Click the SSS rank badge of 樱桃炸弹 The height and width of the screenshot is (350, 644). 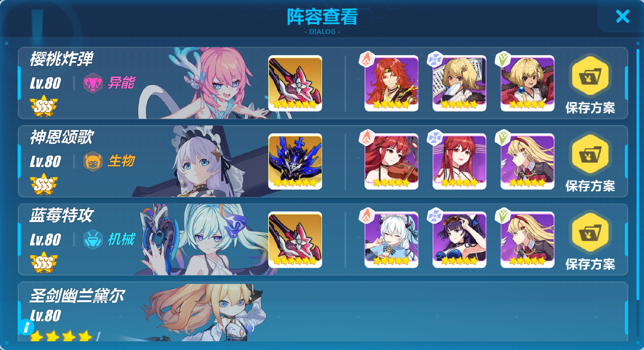pos(44,107)
